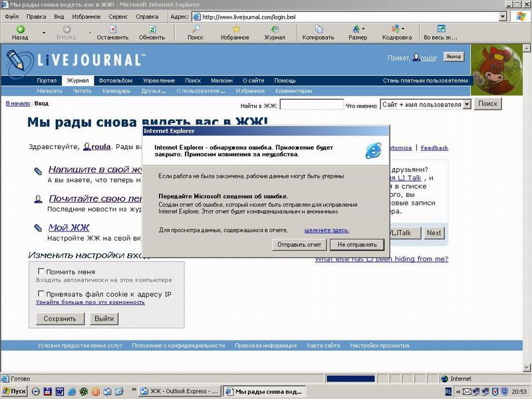532x399 pixels.
Task: Open the Сайт + имя пользователя dropdown
Action: (x=467, y=104)
